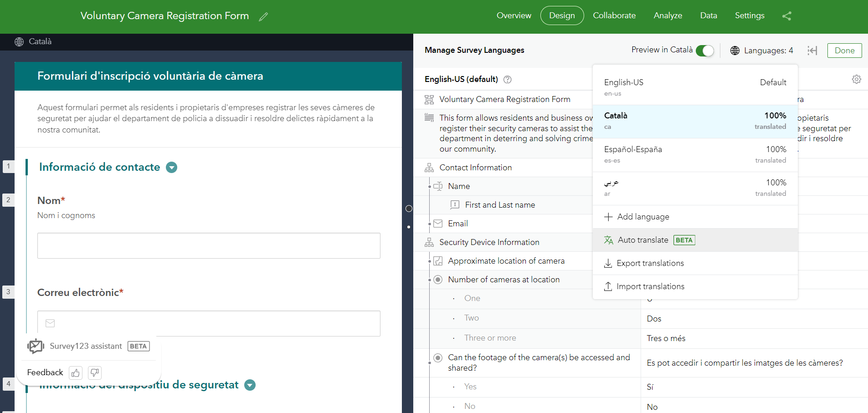Open the Settings tab
Image resolution: width=868 pixels, height=413 pixels.
(x=750, y=15)
